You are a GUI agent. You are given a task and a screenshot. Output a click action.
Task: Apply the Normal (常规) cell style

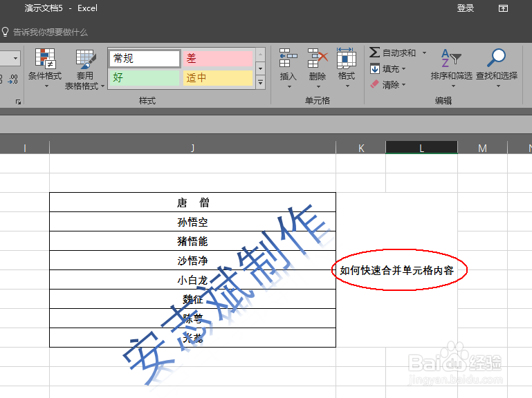tap(145, 59)
